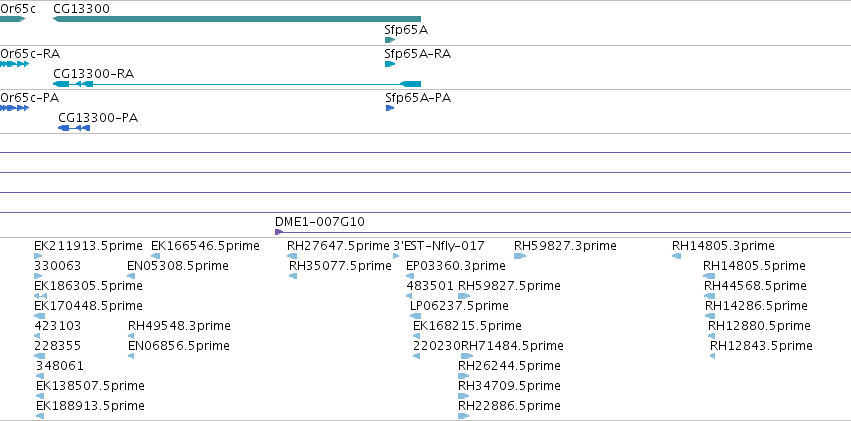Select the CG13300-RA transcript glyph

[237, 84]
